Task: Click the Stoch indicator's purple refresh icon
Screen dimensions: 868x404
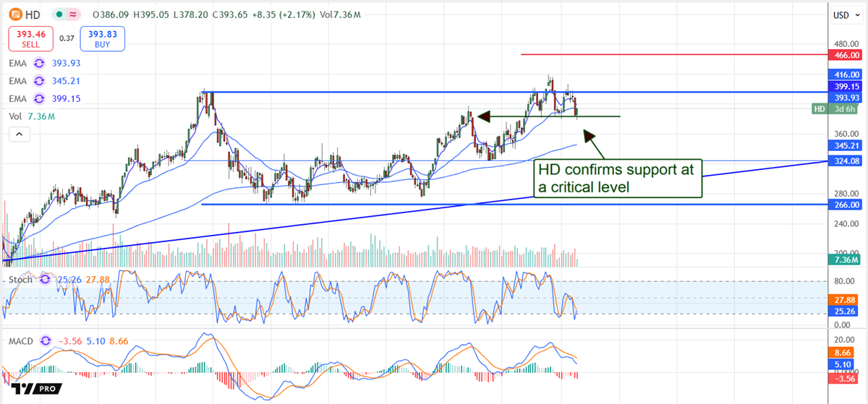Action: point(46,279)
